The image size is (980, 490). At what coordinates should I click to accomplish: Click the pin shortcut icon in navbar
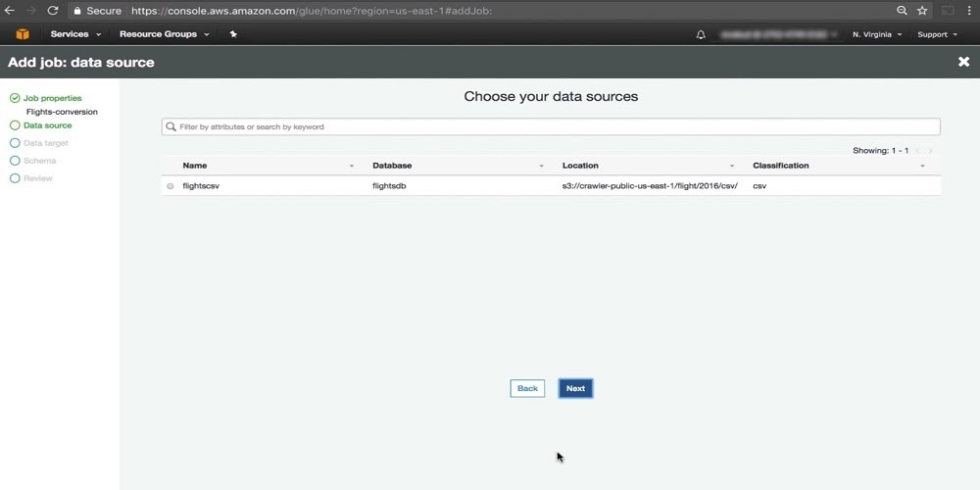pos(233,34)
